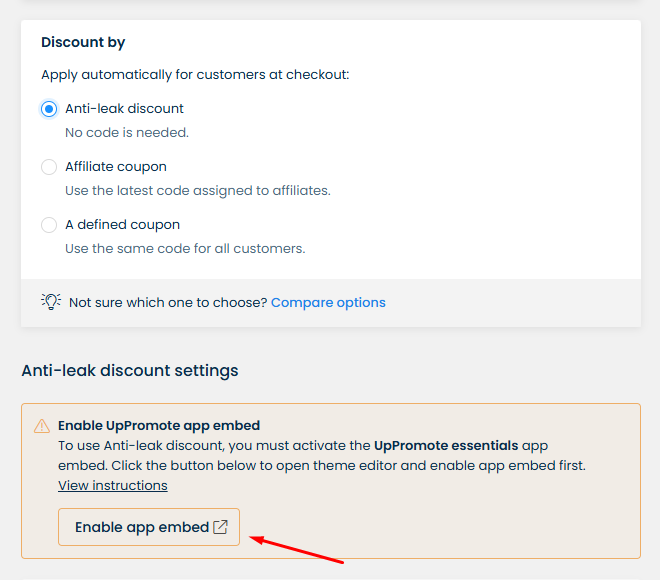Choose the Affiliate coupon radio option
Viewport: 660px width, 580px height.
[49, 167]
